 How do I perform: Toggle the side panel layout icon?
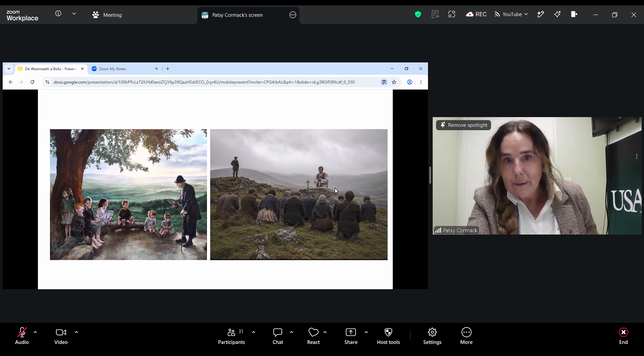tap(574, 14)
